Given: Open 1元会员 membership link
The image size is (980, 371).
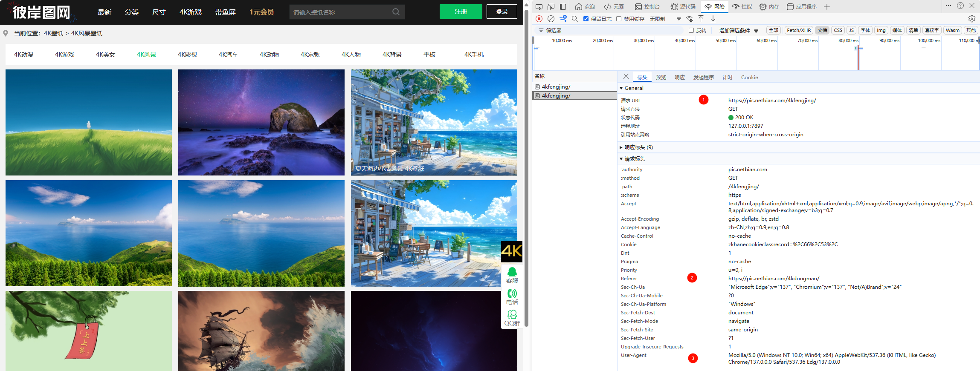Looking at the screenshot, I should pyautogui.click(x=261, y=12).
